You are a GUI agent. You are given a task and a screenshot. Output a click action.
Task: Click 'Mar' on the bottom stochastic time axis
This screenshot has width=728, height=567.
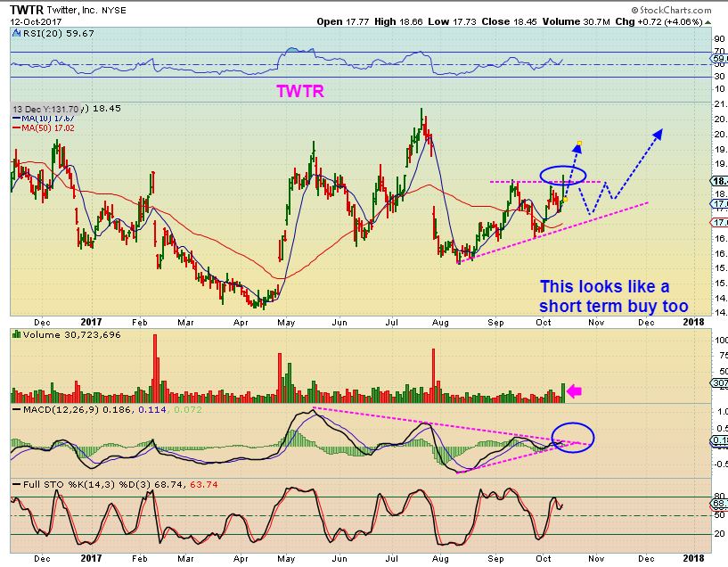(x=185, y=558)
